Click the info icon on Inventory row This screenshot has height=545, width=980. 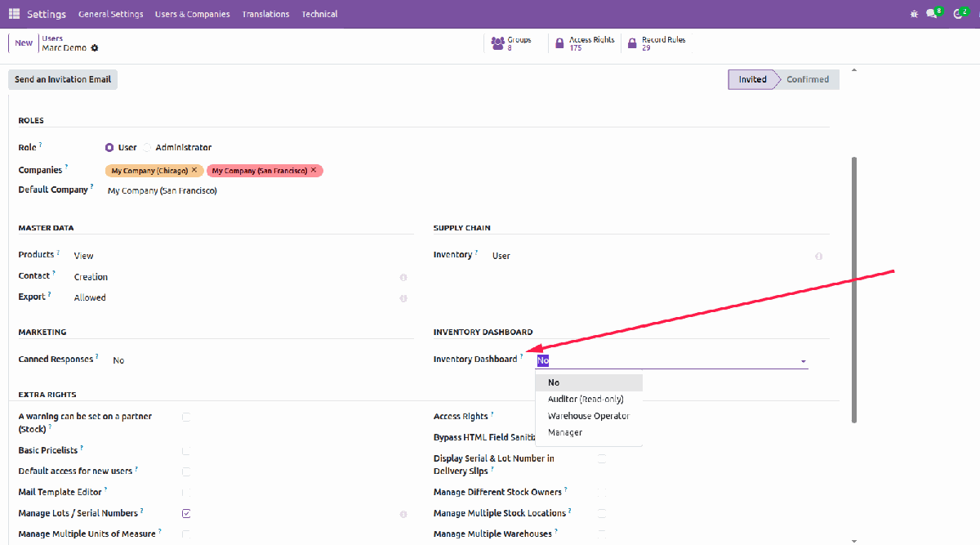[x=818, y=257]
